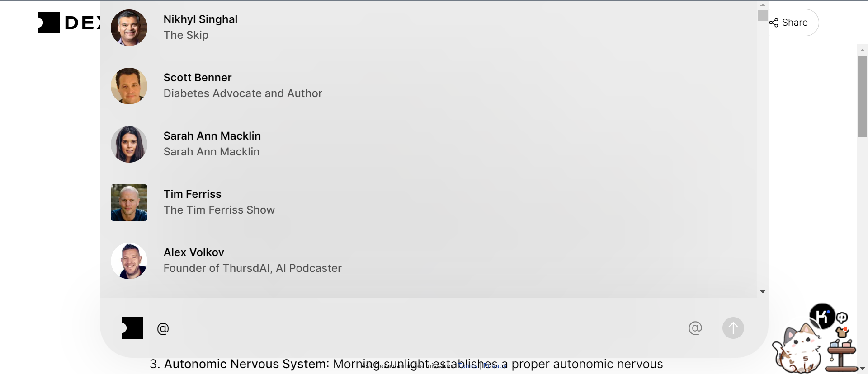
Task: Click the message input field with @
Action: 407,328
